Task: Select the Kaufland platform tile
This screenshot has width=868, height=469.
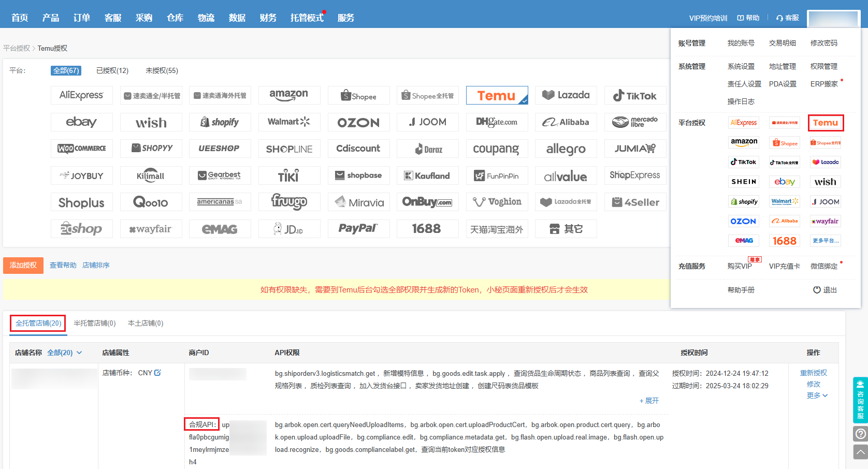Action: (427, 175)
